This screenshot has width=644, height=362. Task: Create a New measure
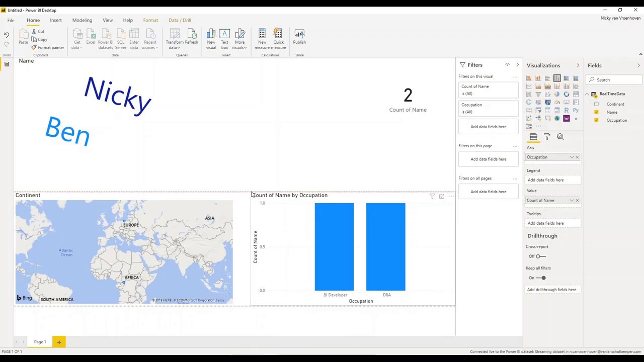click(262, 39)
